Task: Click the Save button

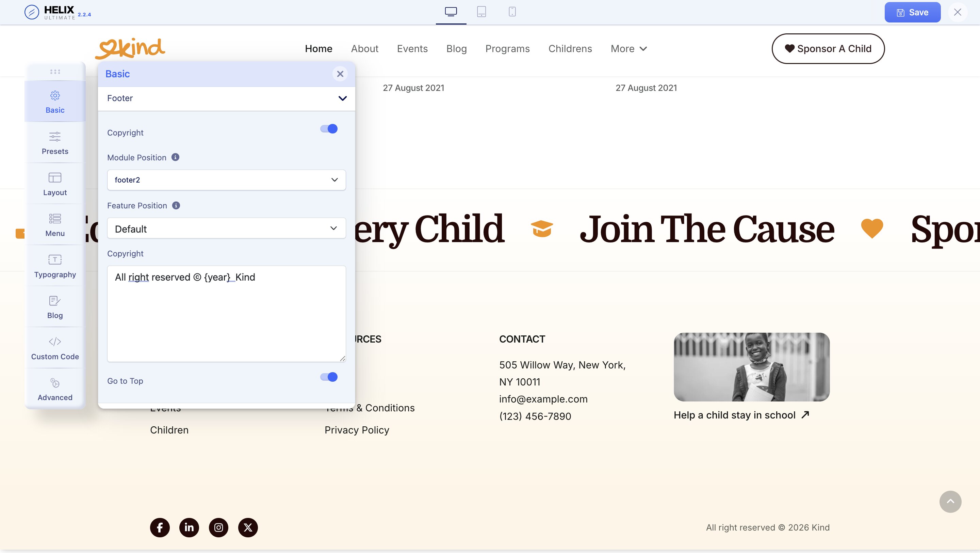Action: (912, 12)
